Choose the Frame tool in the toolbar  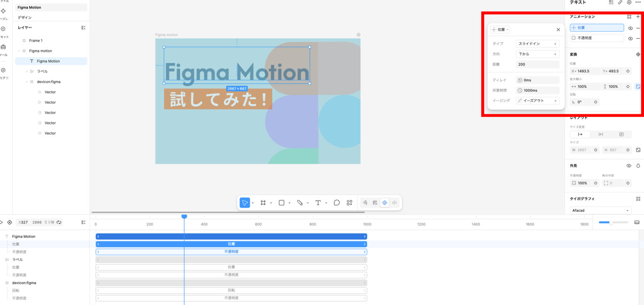pos(263,203)
